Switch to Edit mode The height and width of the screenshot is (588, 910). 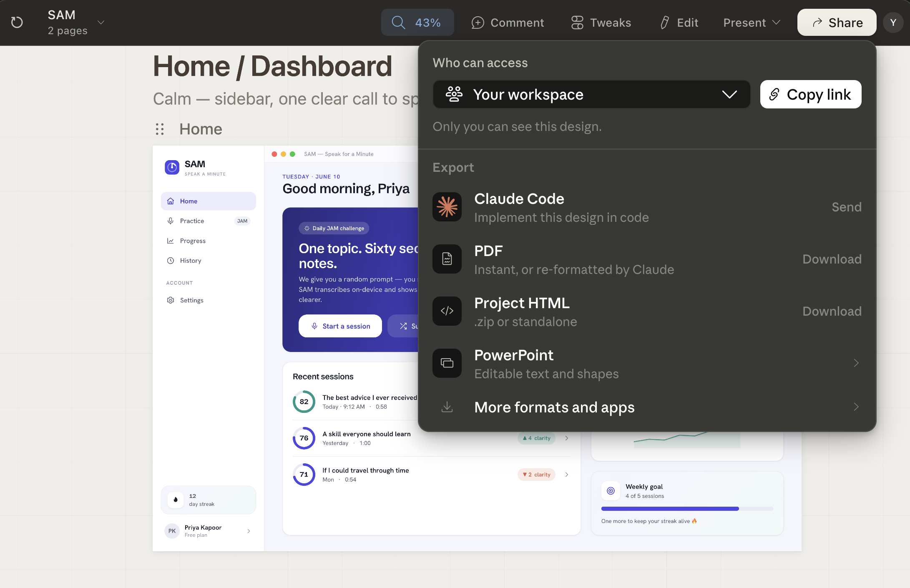tap(679, 23)
